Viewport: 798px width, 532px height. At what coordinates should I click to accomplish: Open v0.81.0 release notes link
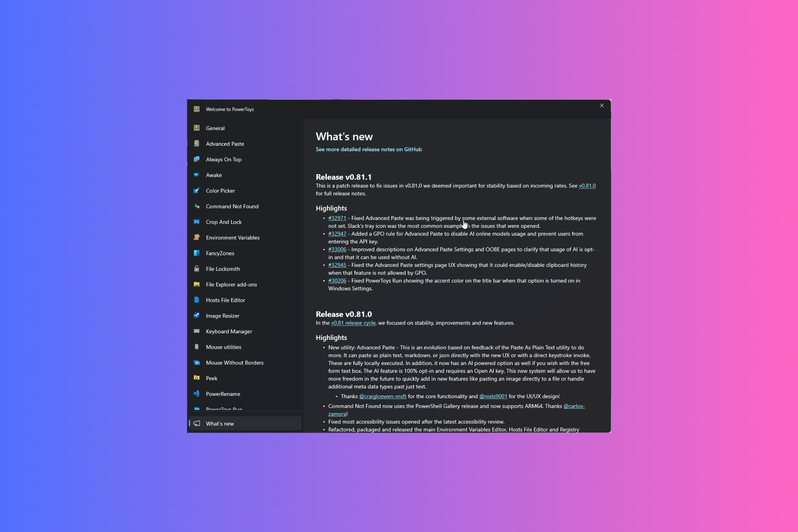587,186
